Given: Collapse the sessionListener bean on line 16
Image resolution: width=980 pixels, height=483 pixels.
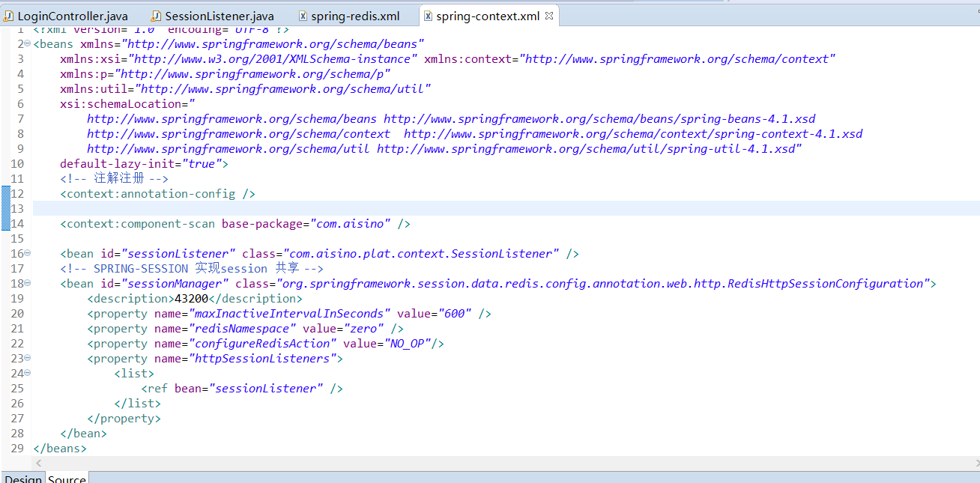Looking at the screenshot, I should [x=26, y=253].
